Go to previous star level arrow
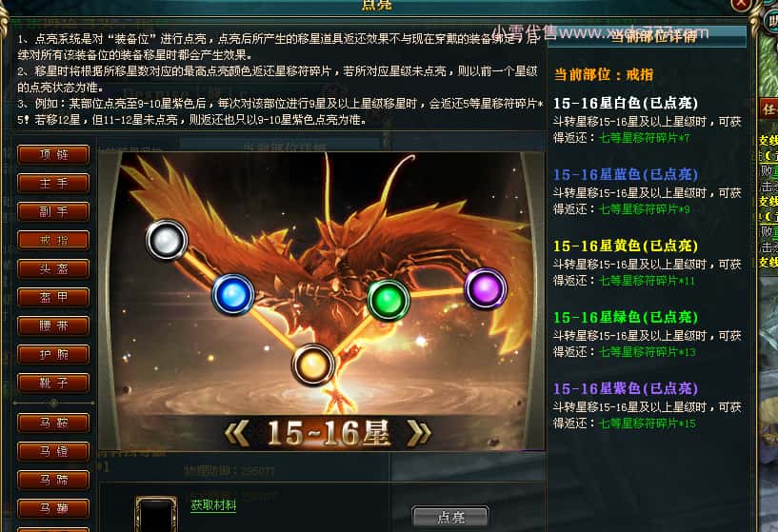 point(237,433)
